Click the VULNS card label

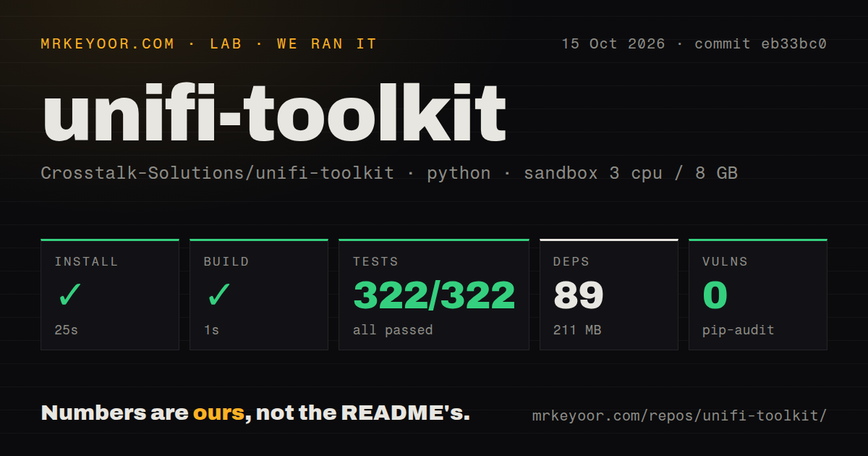pyautogui.click(x=725, y=262)
